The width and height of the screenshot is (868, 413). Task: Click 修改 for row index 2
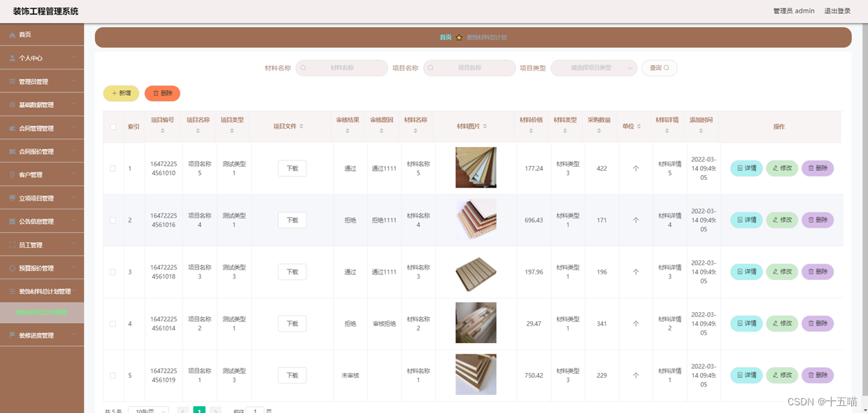[782, 220]
